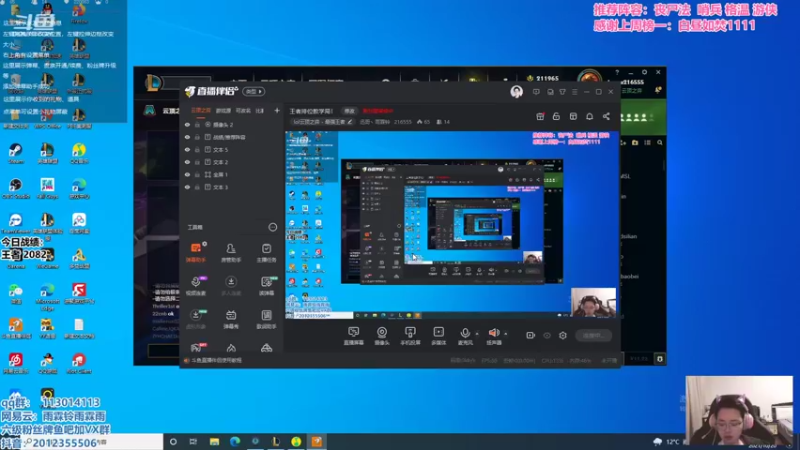The image size is (800, 450).
Task: Open the gift box icon in header
Action: tap(540, 116)
